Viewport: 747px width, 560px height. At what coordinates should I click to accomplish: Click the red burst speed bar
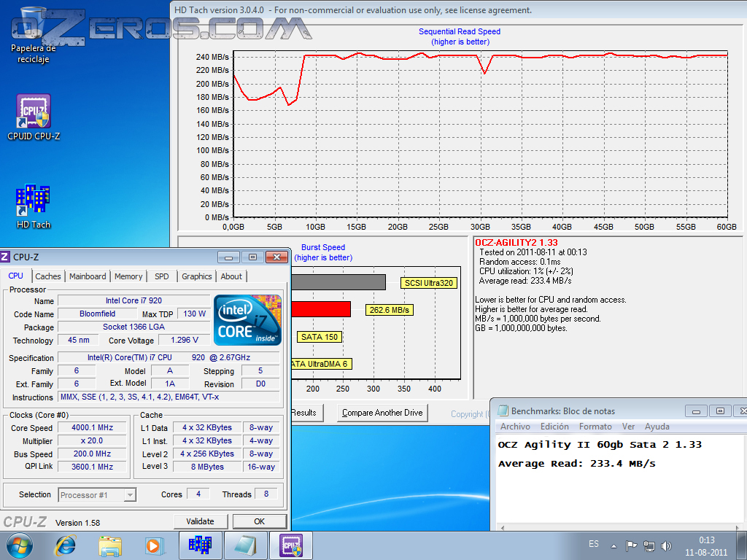coord(321,309)
